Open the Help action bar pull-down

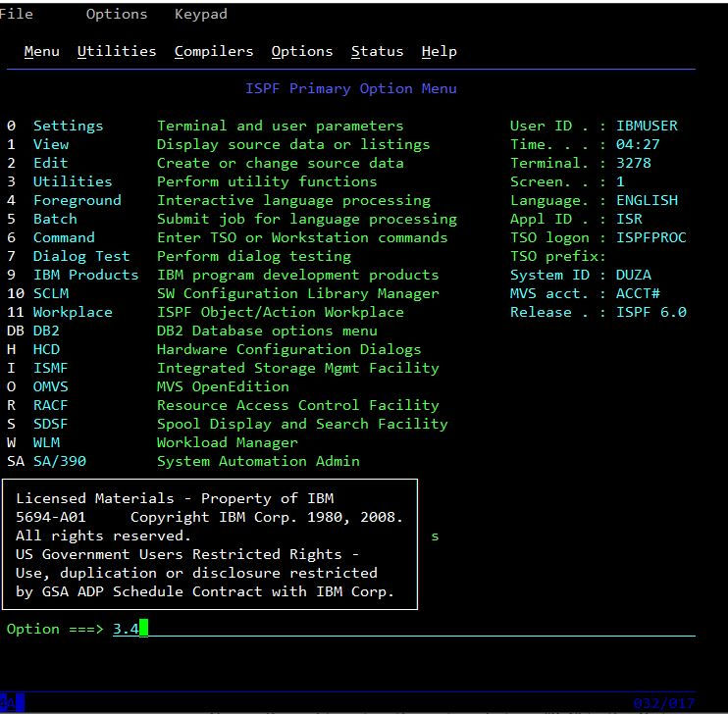(440, 52)
